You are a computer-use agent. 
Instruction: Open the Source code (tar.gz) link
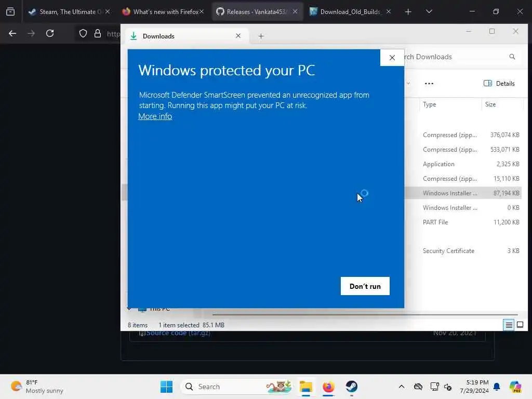(178, 333)
